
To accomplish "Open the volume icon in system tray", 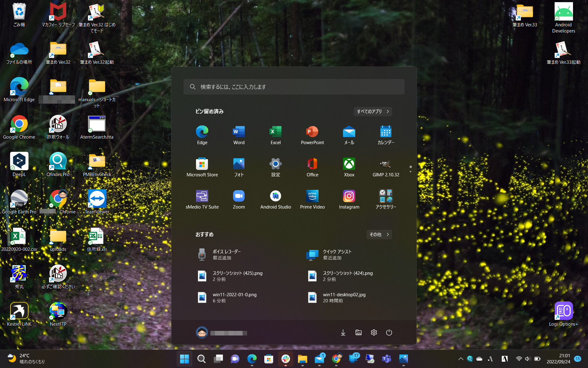I will pos(527,359).
